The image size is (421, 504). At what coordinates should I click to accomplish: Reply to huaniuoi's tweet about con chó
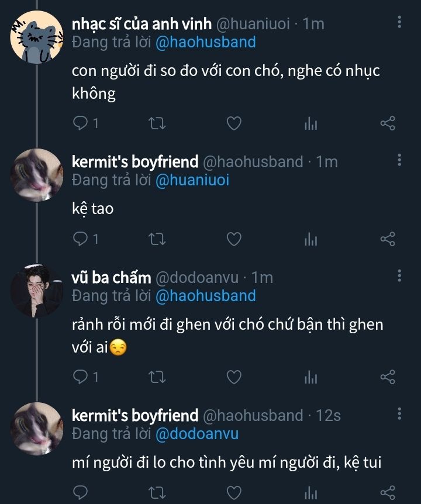[81, 123]
